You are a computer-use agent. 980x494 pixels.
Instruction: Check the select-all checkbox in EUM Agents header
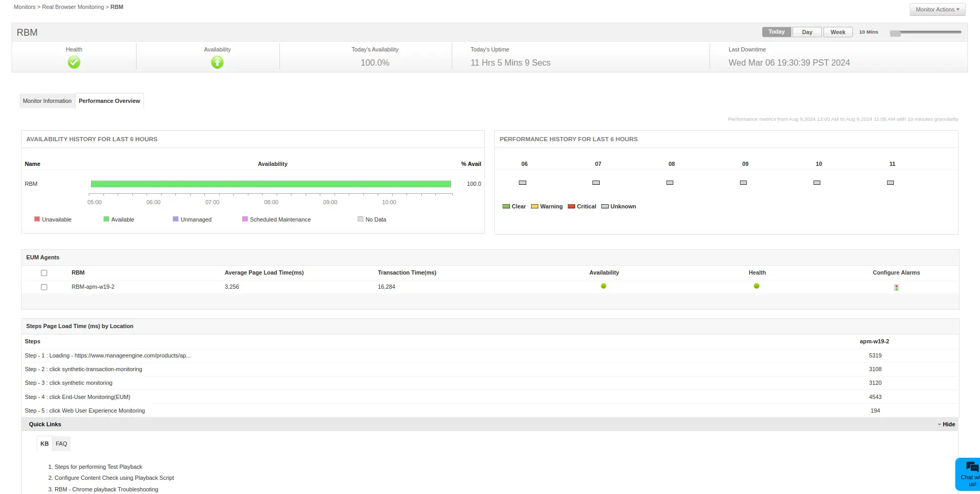tap(44, 272)
